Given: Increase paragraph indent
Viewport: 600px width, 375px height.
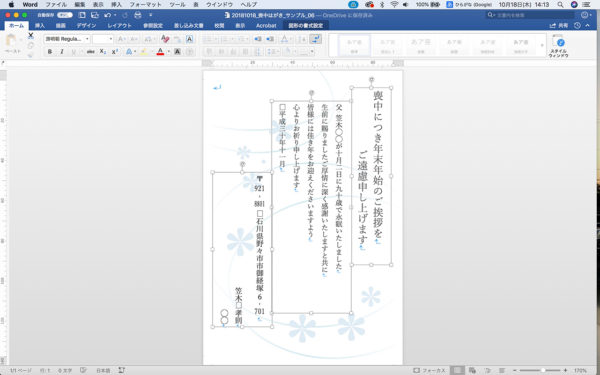Looking at the screenshot, I should [270, 39].
